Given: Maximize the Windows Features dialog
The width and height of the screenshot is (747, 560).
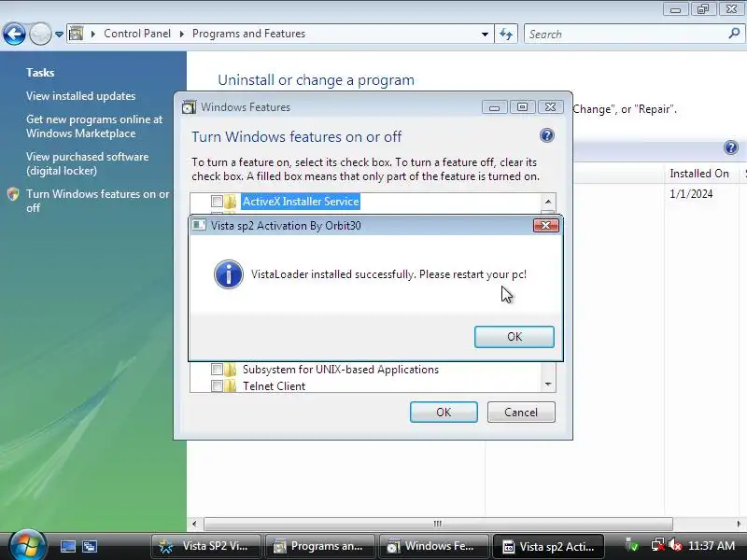Looking at the screenshot, I should [522, 107].
